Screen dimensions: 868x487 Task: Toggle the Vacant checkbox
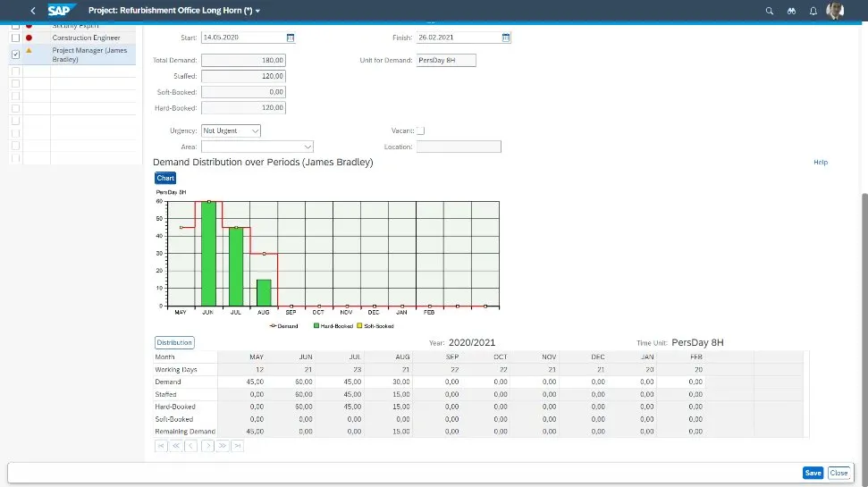click(x=421, y=130)
